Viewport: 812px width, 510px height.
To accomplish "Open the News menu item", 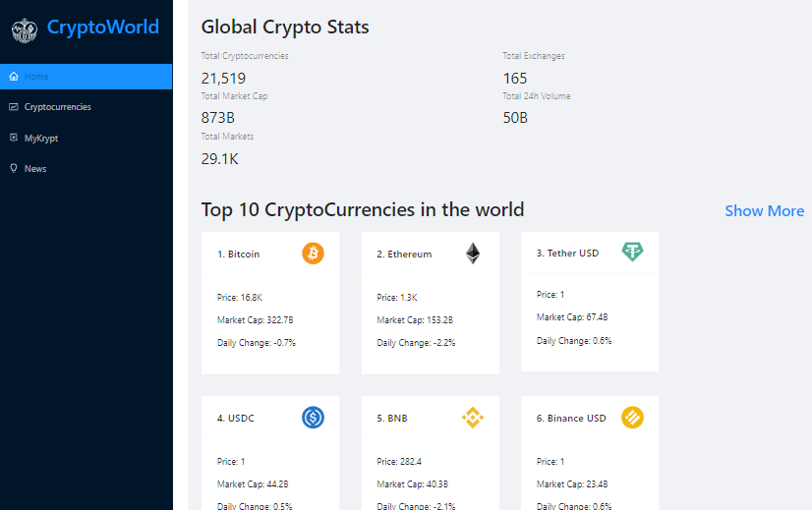I will click(x=86, y=169).
